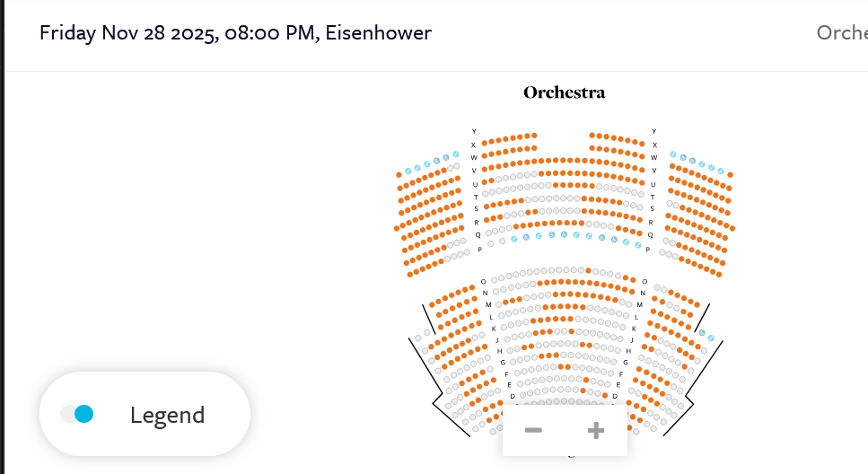Click the Orchestra section heading
Viewport: 868px width, 474px height.
click(564, 92)
